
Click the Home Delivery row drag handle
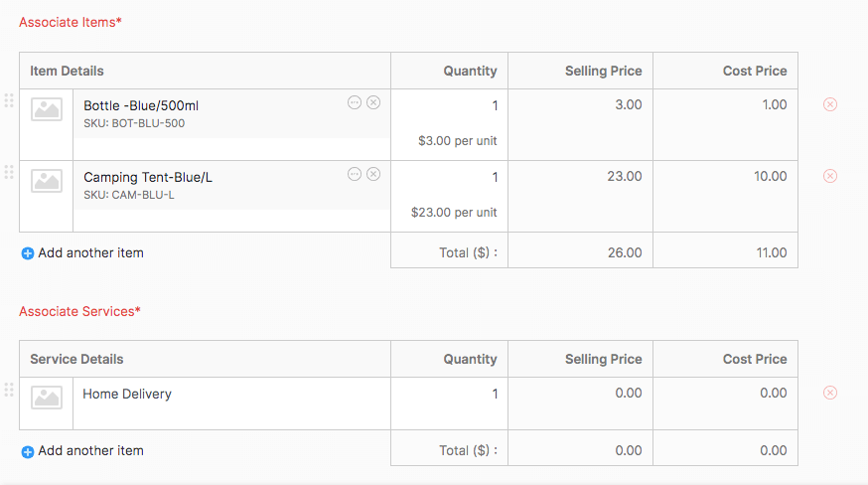pyautogui.click(x=9, y=389)
